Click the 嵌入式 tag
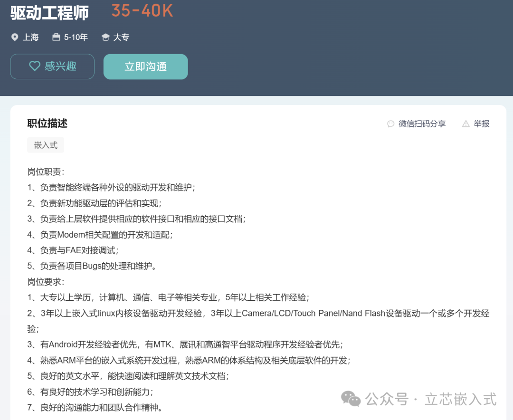Screen dimensions: 513x420 coord(46,145)
